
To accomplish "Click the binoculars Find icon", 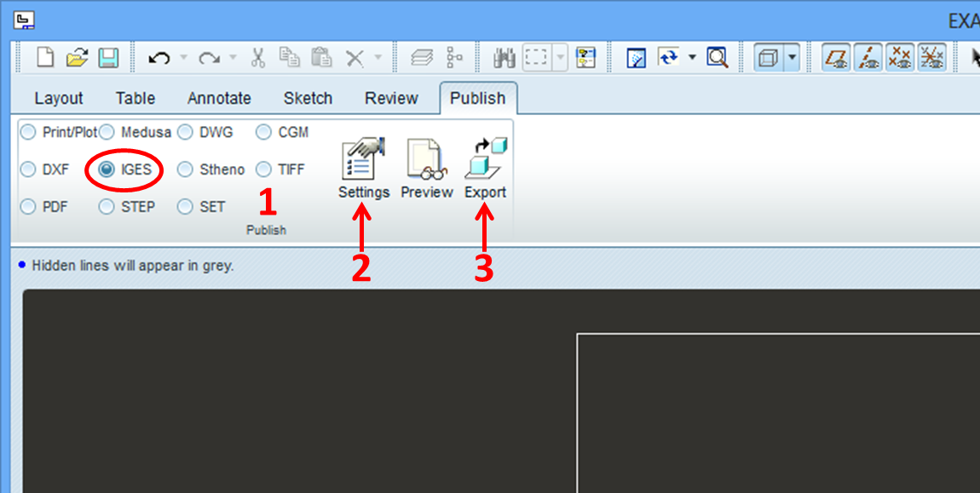I will pyautogui.click(x=504, y=58).
